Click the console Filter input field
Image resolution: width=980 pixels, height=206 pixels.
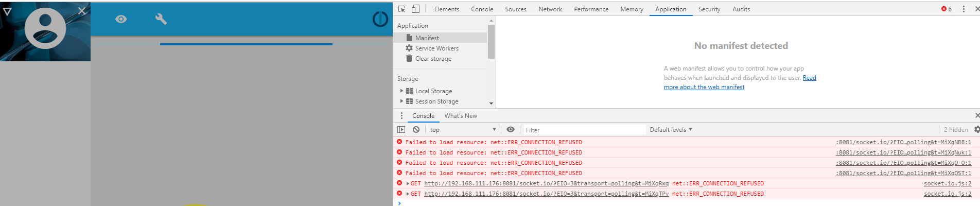tap(584, 130)
